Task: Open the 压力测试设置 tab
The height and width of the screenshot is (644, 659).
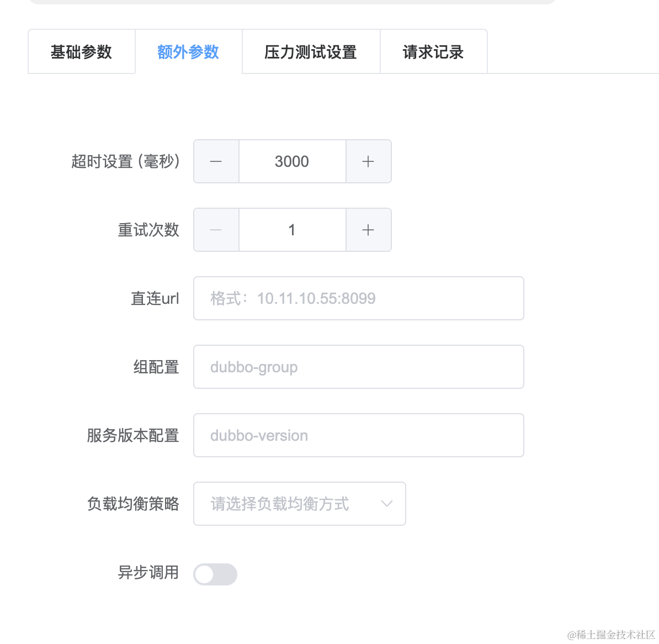Action: point(310,51)
